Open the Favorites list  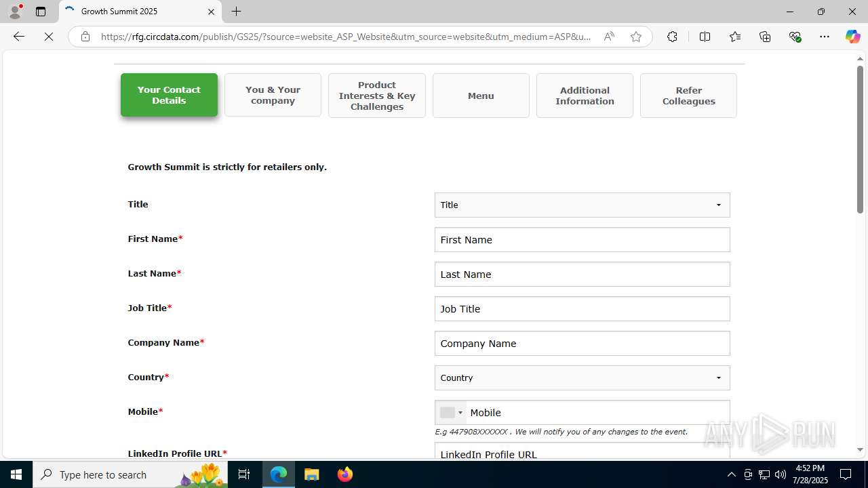tap(735, 37)
